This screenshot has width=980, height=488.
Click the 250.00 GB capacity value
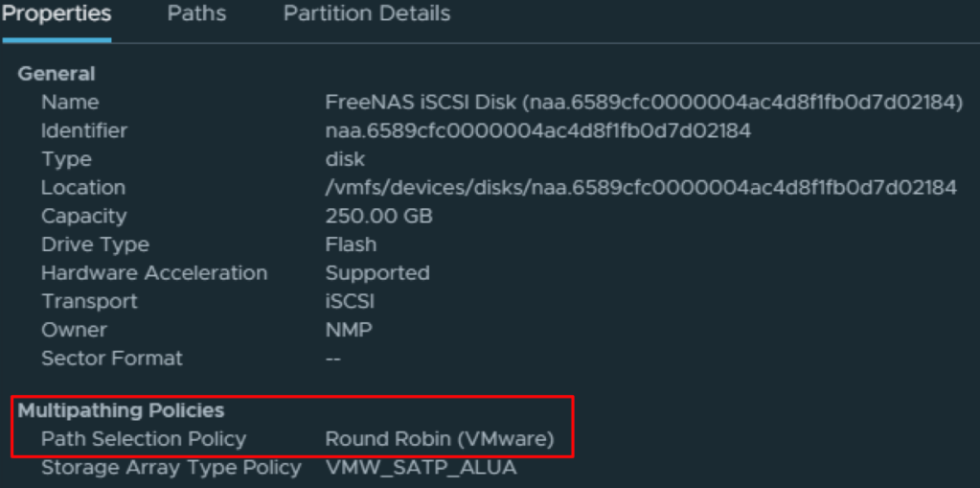378,217
